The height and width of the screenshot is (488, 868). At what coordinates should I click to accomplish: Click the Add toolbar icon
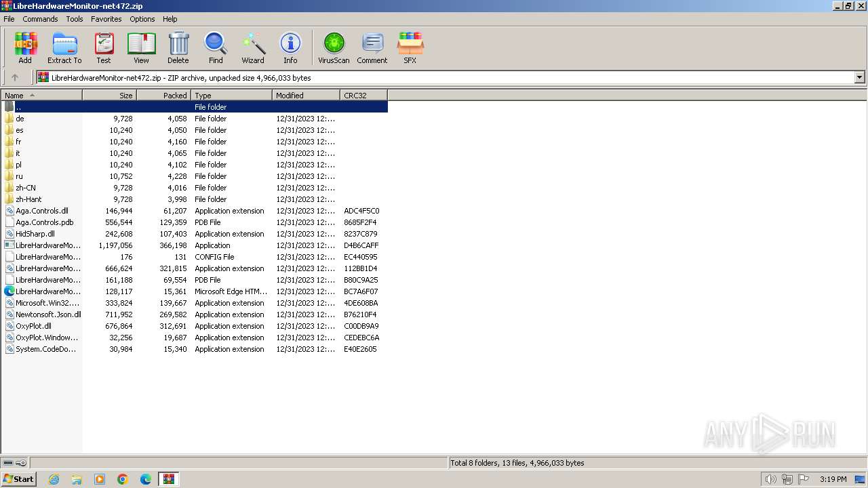pyautogui.click(x=25, y=47)
